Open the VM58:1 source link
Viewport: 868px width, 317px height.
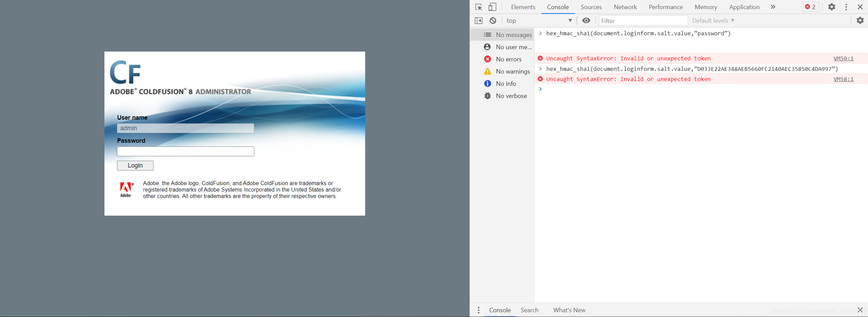point(843,79)
